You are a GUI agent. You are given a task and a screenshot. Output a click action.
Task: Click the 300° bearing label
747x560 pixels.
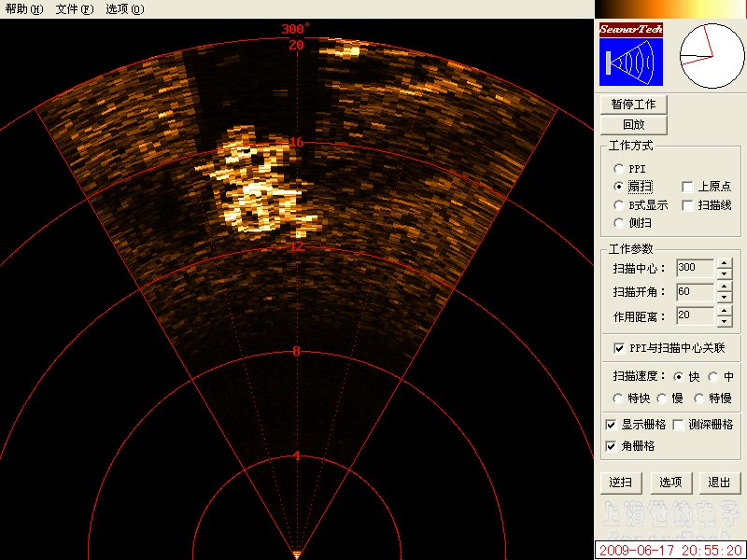tap(295, 29)
